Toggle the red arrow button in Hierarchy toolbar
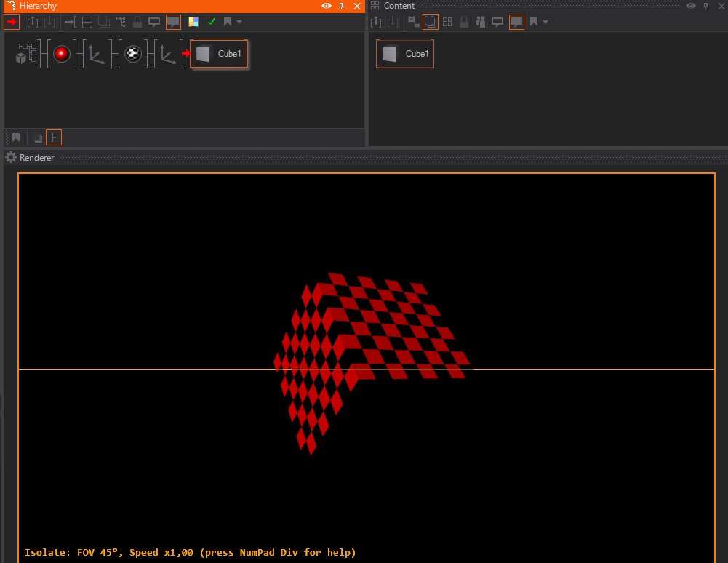Screen dimensions: 728x563 (12, 22)
